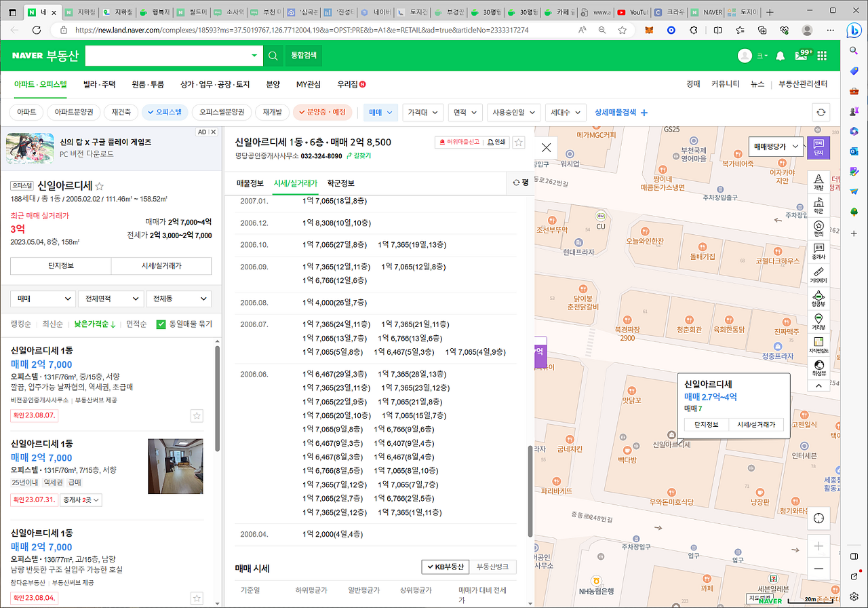Expand the 중개사 2곳 dropdown
The height and width of the screenshot is (608, 868).
click(81, 500)
